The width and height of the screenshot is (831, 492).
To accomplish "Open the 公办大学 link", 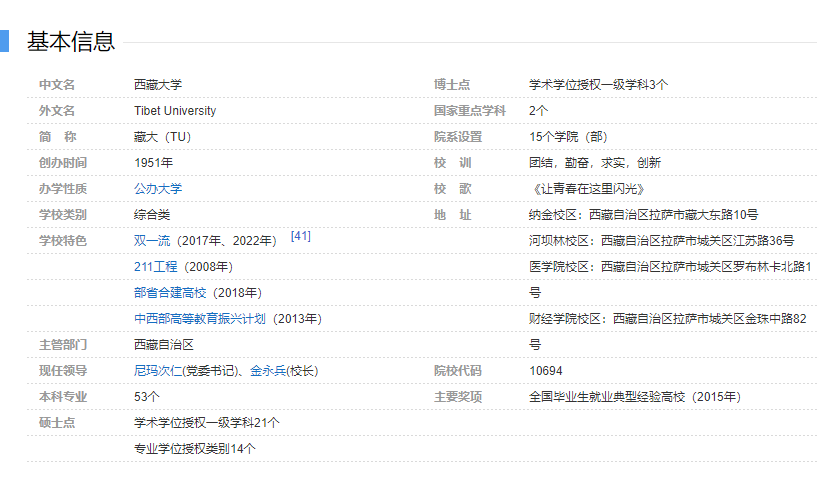I will [x=158, y=188].
